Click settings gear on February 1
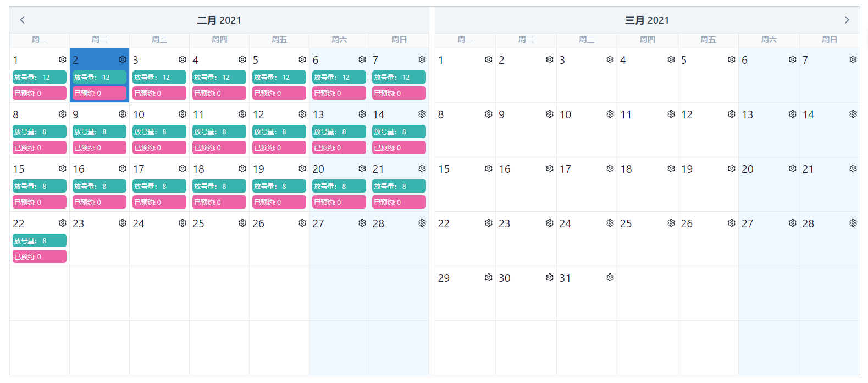The width and height of the screenshot is (868, 383). tap(63, 59)
